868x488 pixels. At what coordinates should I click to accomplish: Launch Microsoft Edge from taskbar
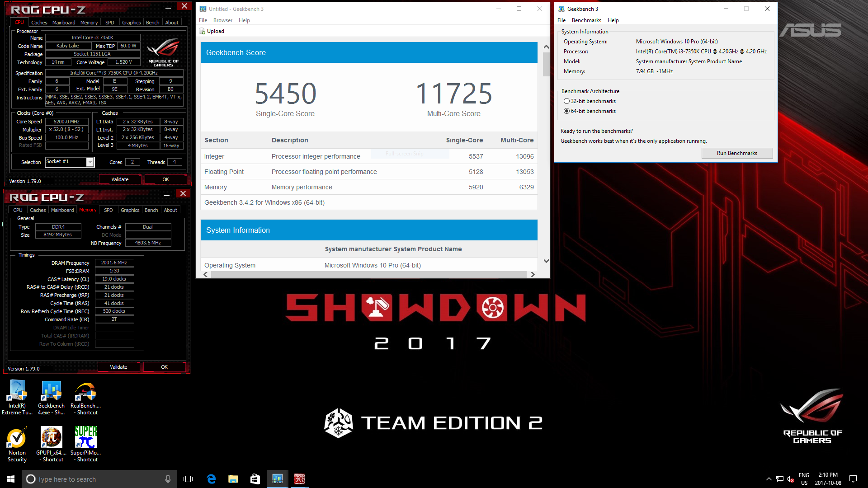(211, 479)
